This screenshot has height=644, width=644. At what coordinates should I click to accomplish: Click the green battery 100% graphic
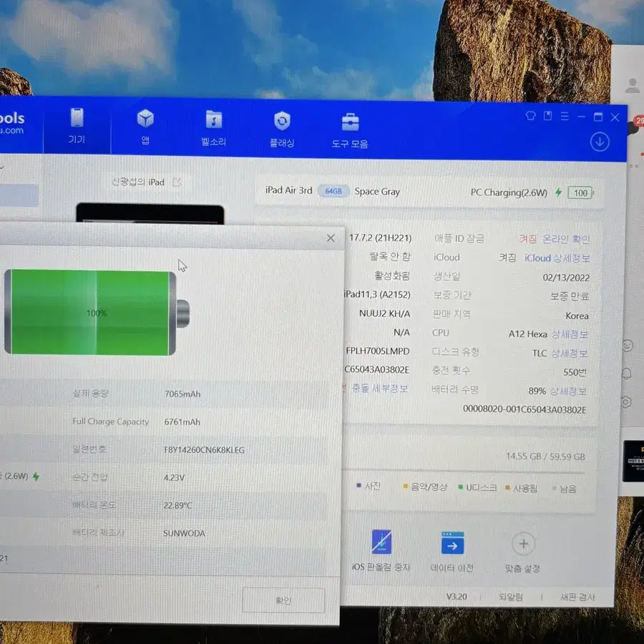(x=97, y=312)
